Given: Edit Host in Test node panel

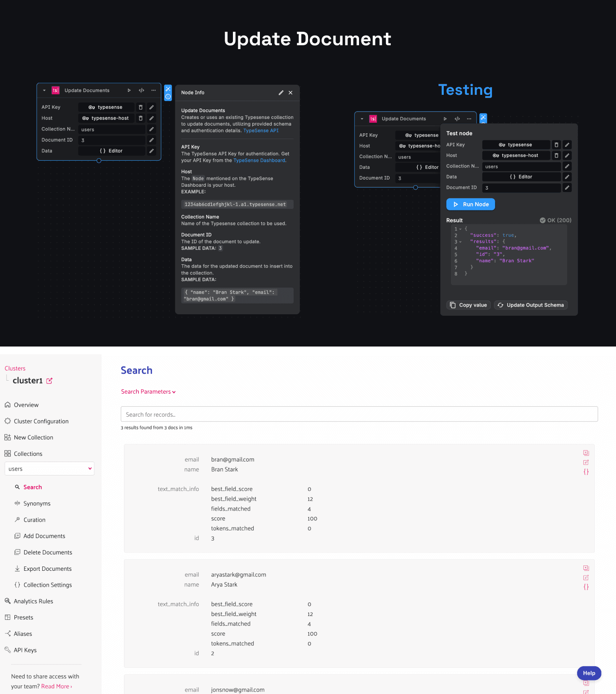Looking at the screenshot, I should [x=567, y=155].
